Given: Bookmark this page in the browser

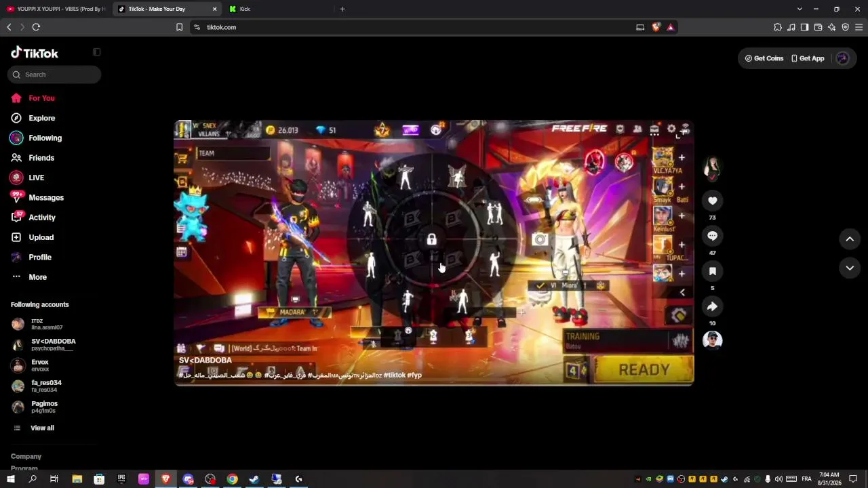Looking at the screenshot, I should point(179,27).
